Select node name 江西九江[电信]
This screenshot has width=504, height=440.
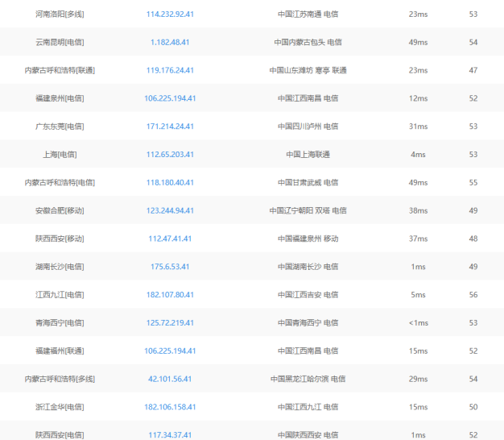pos(60,295)
